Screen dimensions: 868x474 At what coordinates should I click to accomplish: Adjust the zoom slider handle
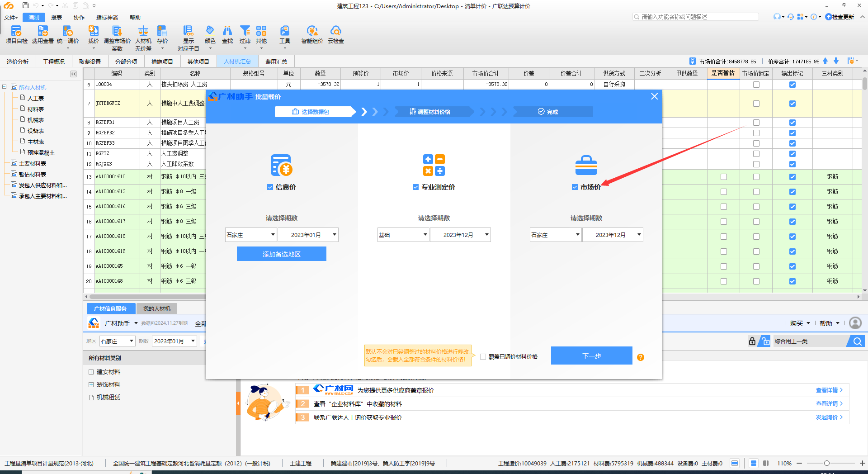point(826,463)
